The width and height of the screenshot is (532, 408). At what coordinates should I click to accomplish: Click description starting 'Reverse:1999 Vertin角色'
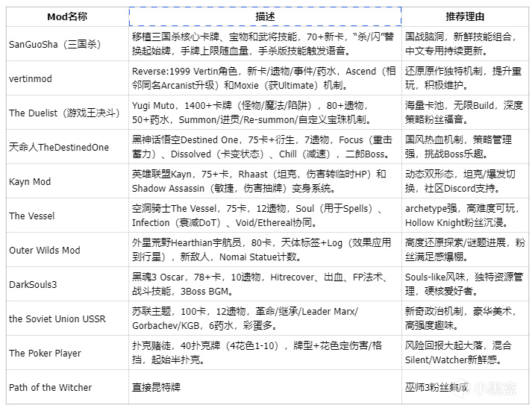pyautogui.click(x=265, y=78)
